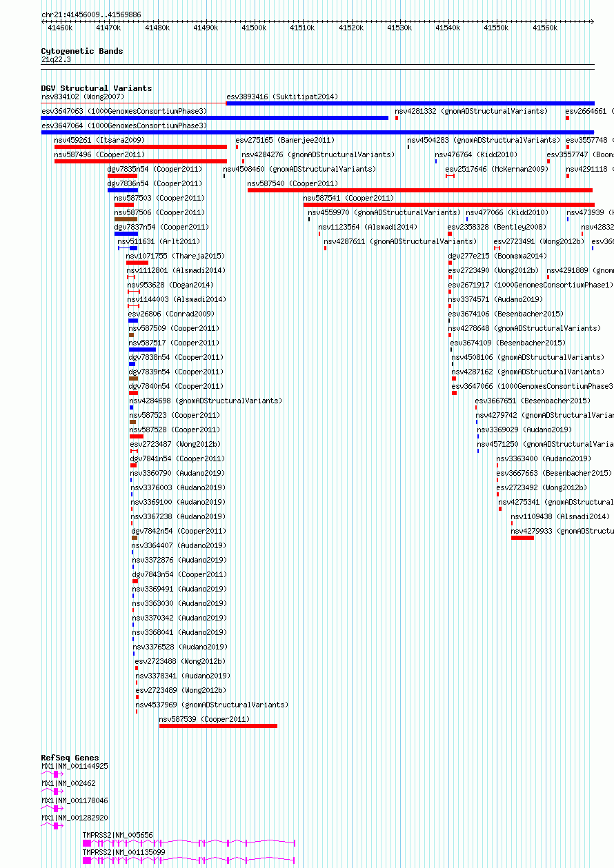This screenshot has height=868, width=614.
Task: Click the esv3893416 (Suktitipat2014) variant label
Action: (x=282, y=97)
